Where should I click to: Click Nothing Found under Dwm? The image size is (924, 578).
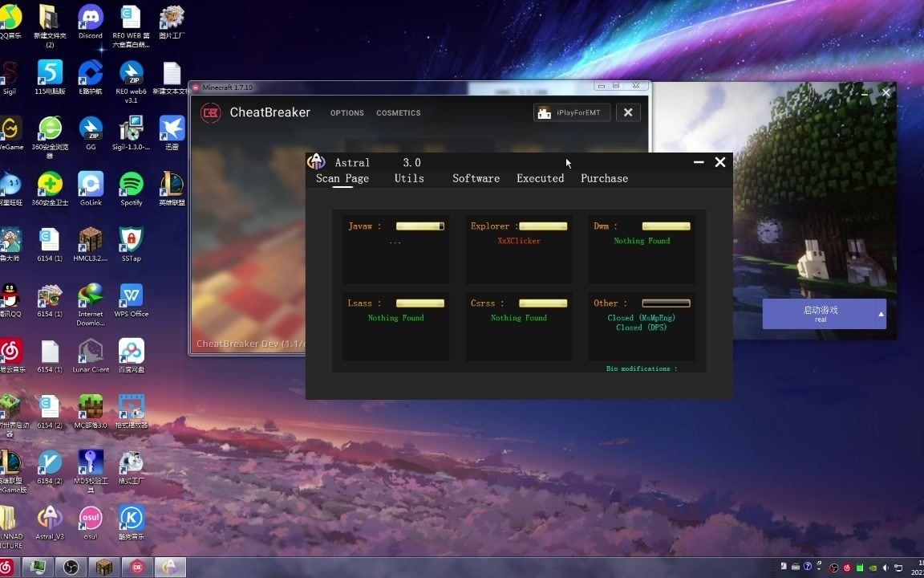click(x=642, y=241)
